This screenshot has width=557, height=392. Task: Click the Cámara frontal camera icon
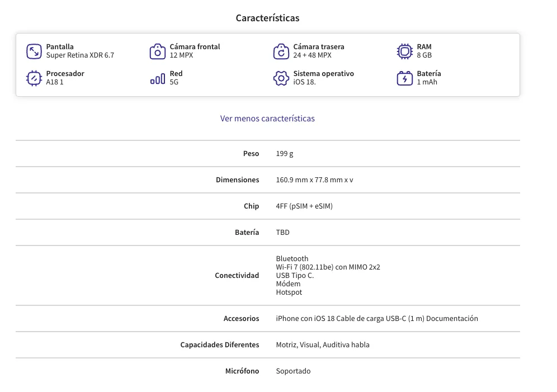click(x=157, y=51)
